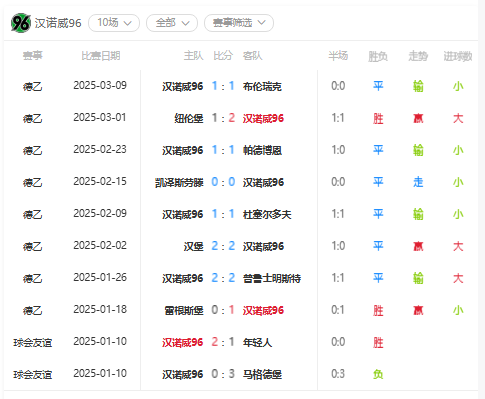Select the 比赛日期 column header
The image size is (485, 399).
pyautogui.click(x=101, y=56)
